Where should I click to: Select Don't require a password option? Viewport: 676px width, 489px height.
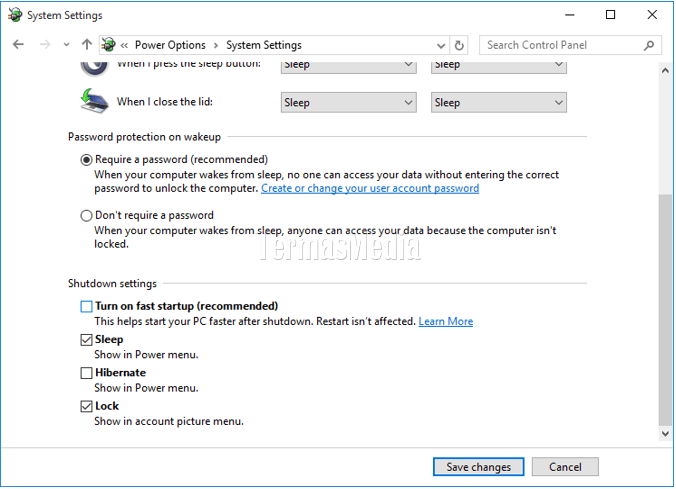click(86, 216)
